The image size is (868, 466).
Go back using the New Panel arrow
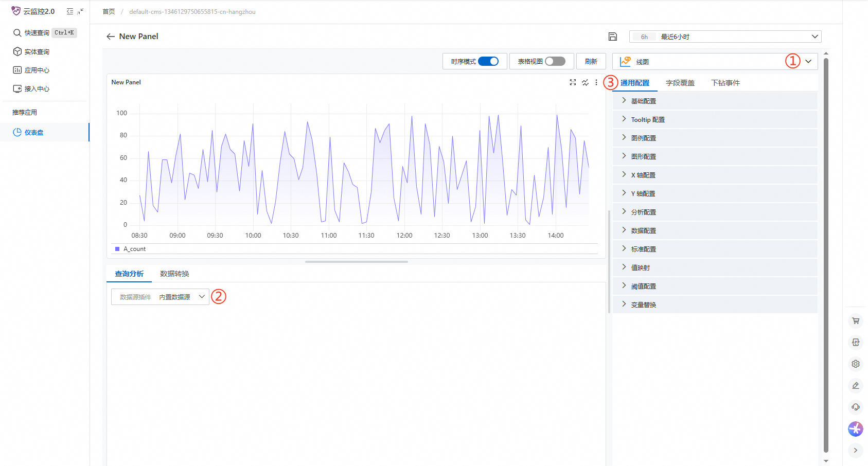[x=110, y=37]
